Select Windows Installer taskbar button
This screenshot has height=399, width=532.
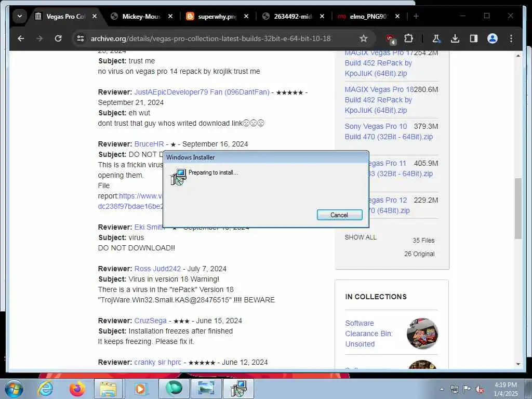coord(238,389)
